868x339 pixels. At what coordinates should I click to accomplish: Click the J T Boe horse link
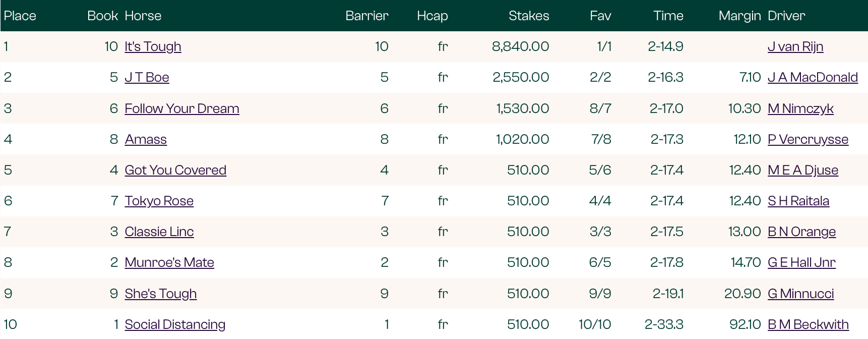147,77
